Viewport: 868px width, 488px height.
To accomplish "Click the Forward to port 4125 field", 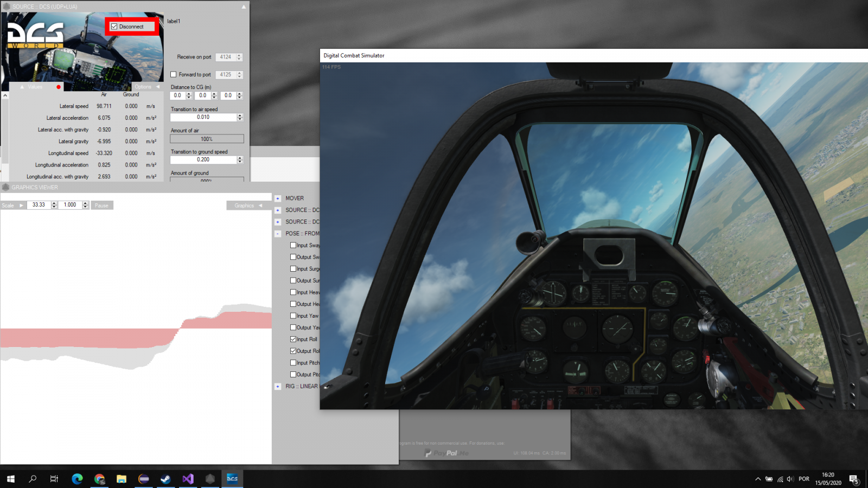I will tap(226, 75).
